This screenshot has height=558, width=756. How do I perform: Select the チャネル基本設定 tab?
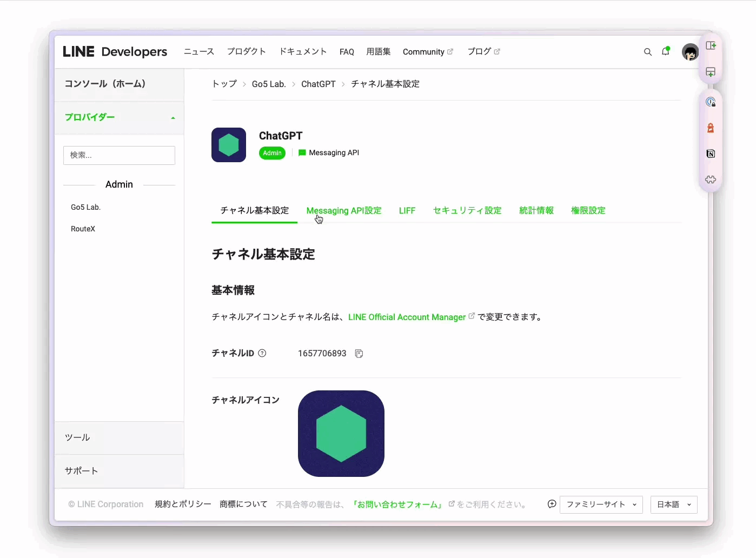[255, 210]
